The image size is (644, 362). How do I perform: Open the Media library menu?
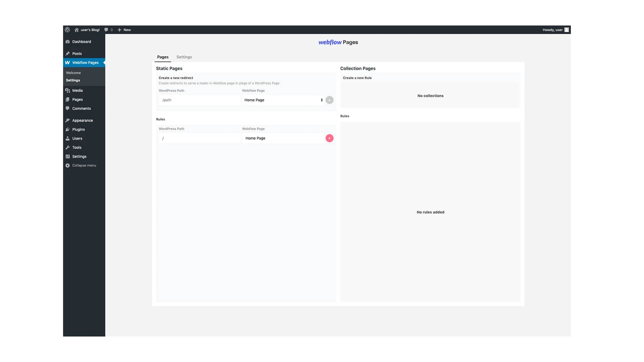click(84, 90)
